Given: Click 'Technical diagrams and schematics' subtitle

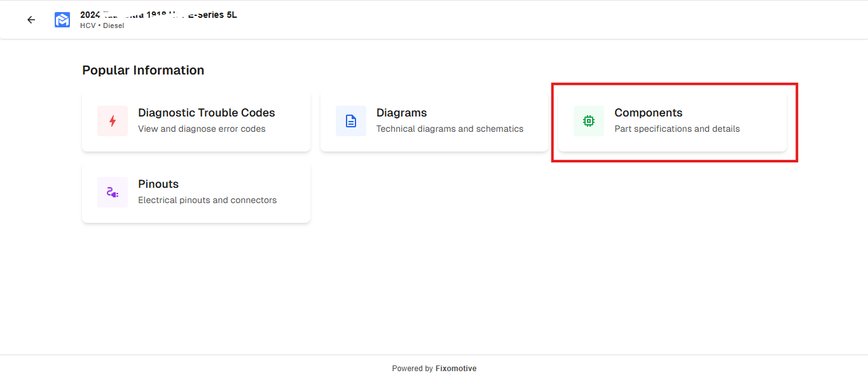Looking at the screenshot, I should pyautogui.click(x=450, y=129).
